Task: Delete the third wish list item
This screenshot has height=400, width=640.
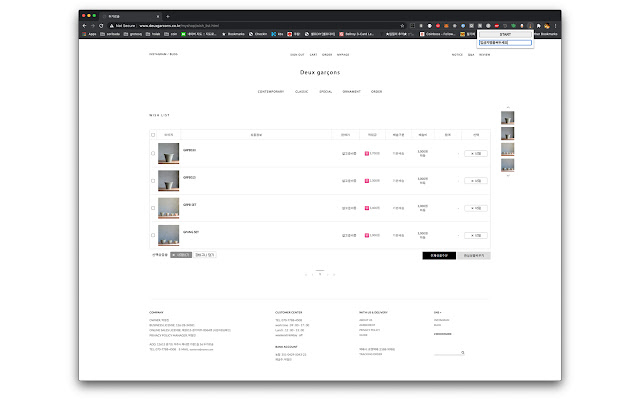Action: (476, 208)
